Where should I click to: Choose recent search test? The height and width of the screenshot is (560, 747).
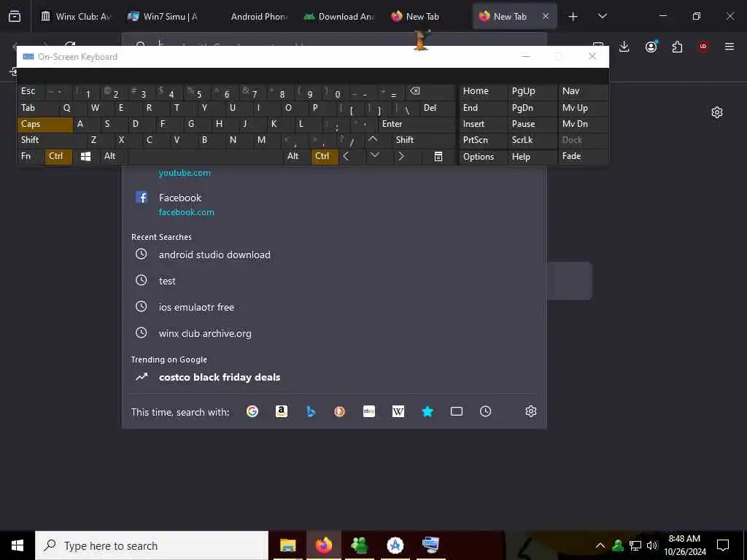click(x=334, y=281)
